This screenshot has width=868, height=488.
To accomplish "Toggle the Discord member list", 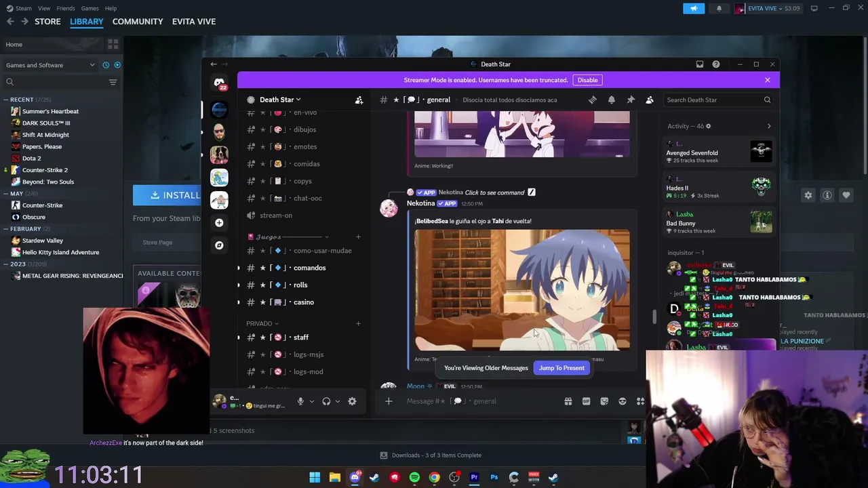I will [x=650, y=100].
